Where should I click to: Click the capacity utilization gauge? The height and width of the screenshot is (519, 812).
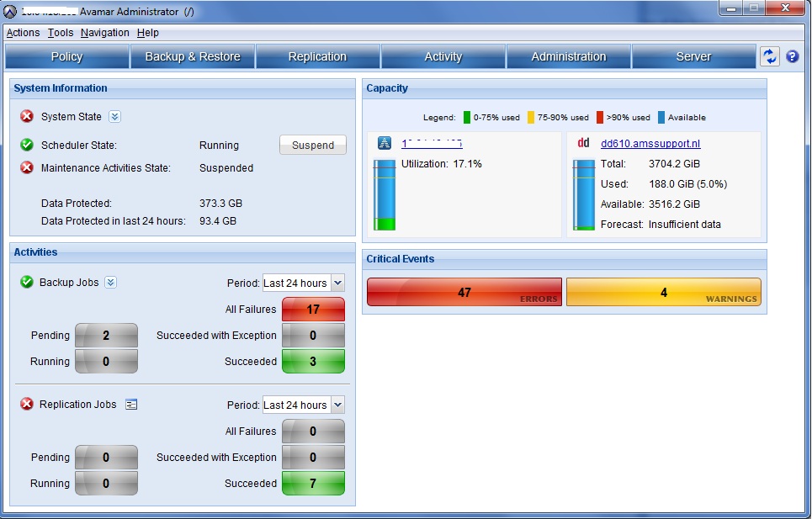coord(385,193)
